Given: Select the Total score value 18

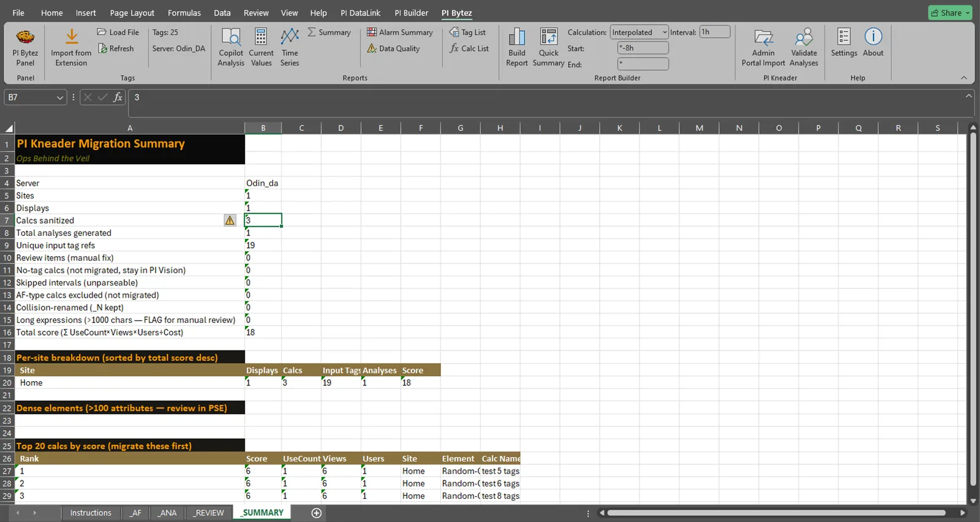Looking at the screenshot, I should point(263,333).
